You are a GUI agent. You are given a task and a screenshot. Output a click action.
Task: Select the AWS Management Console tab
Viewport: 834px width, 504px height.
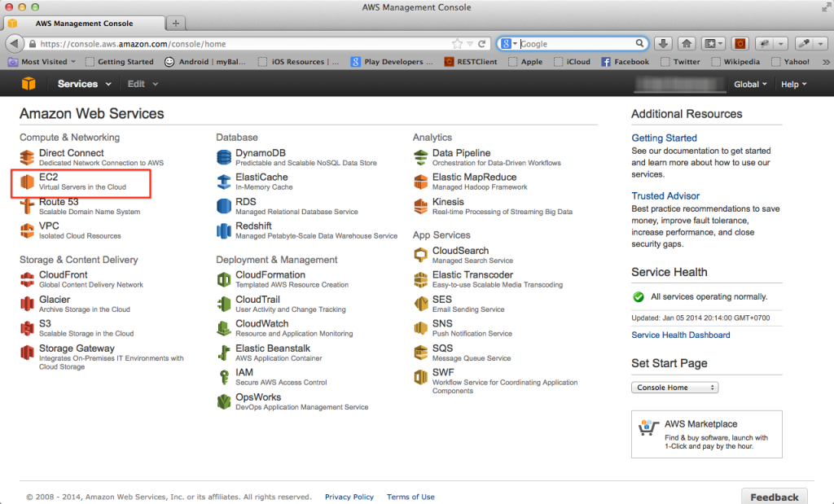tap(85, 24)
